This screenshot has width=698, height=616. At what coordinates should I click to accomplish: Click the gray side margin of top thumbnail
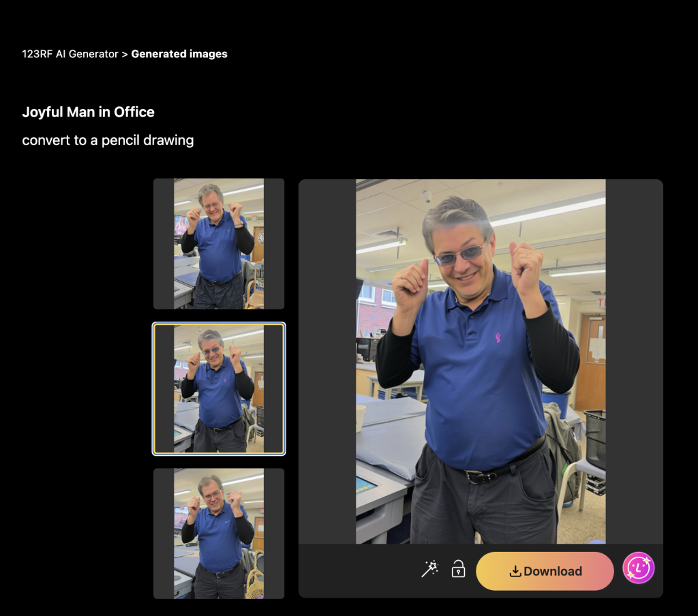[164, 244]
